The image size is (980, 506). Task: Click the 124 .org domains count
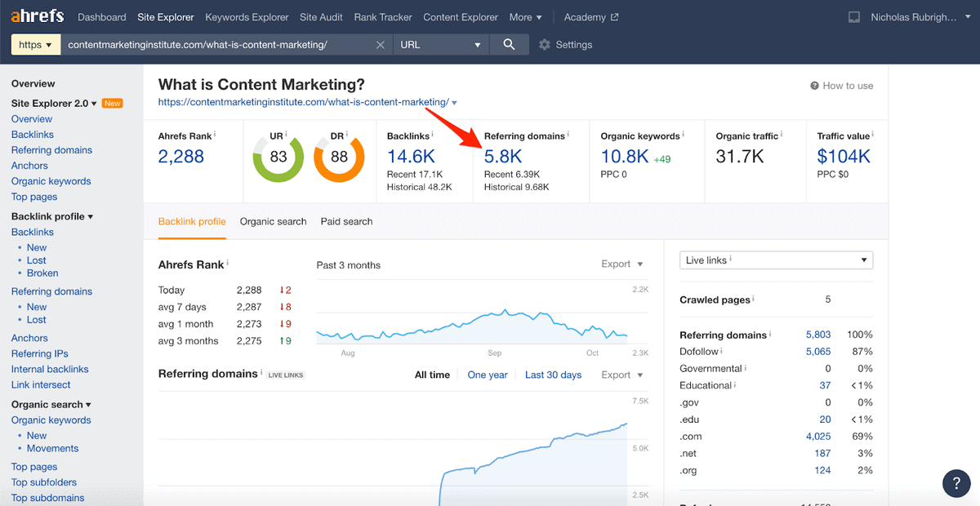(x=823, y=471)
